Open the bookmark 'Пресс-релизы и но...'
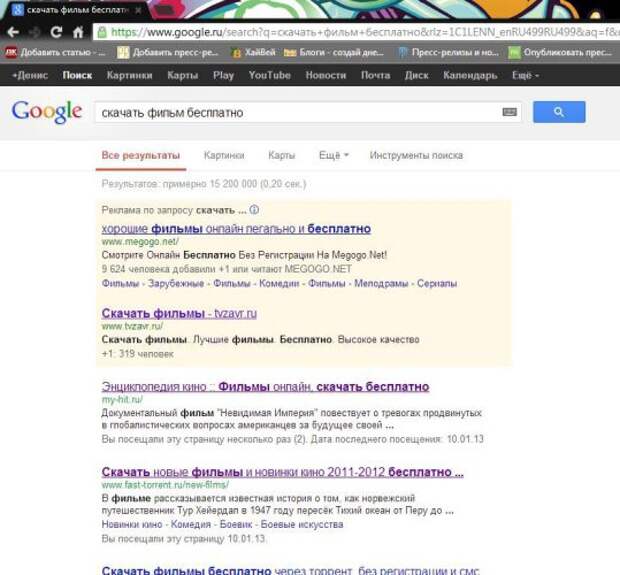 pyautogui.click(x=448, y=52)
